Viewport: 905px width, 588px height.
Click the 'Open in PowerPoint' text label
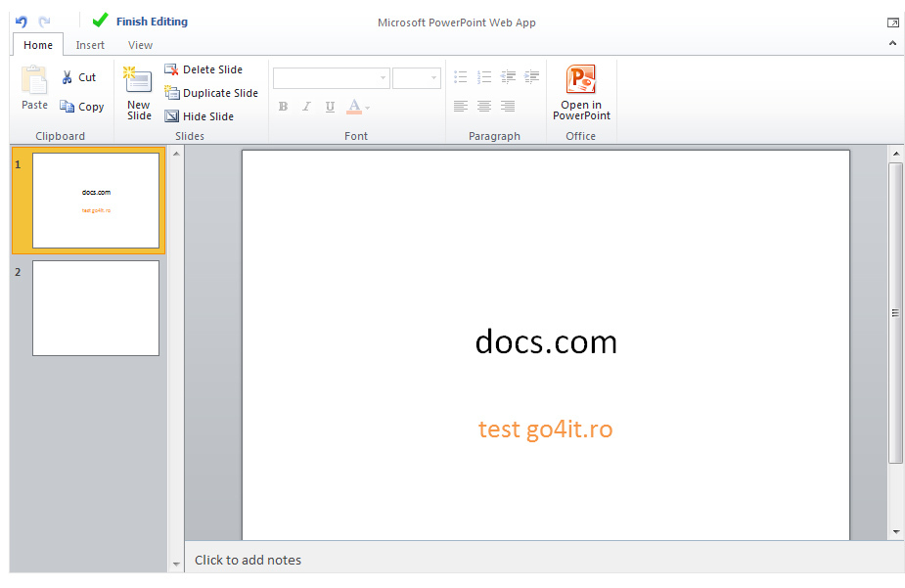coord(581,111)
